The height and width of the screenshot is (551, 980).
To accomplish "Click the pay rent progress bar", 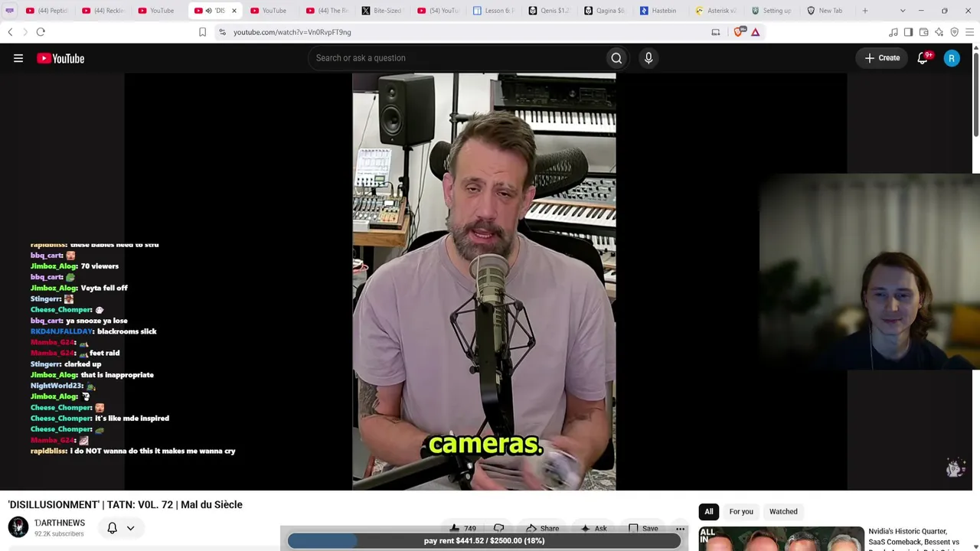I will 484,541.
